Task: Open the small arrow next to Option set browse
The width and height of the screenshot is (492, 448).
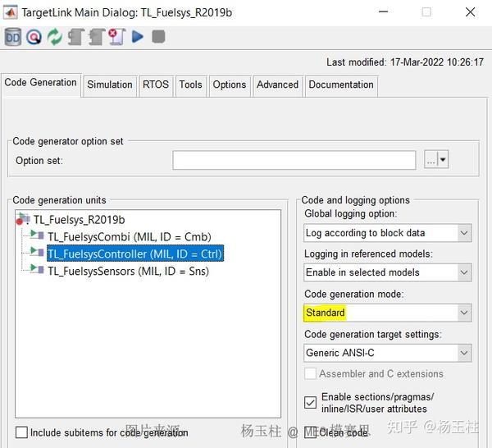Action: pos(443,159)
